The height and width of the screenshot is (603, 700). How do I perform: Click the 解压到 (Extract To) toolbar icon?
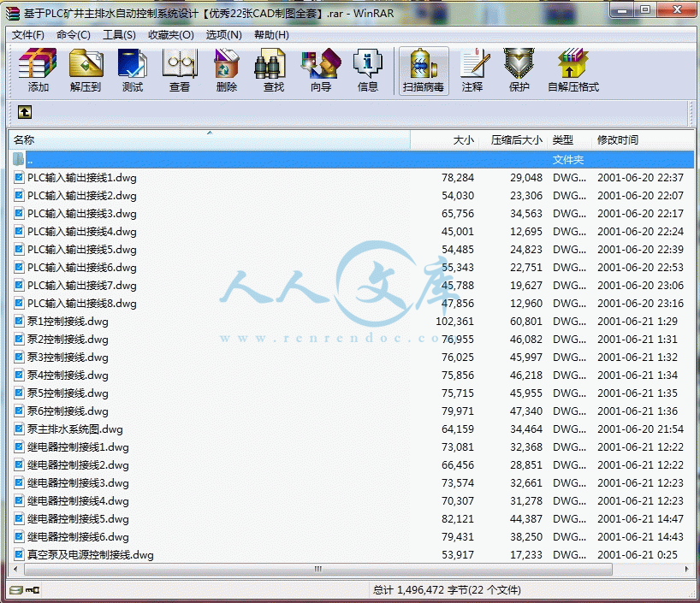[x=86, y=70]
